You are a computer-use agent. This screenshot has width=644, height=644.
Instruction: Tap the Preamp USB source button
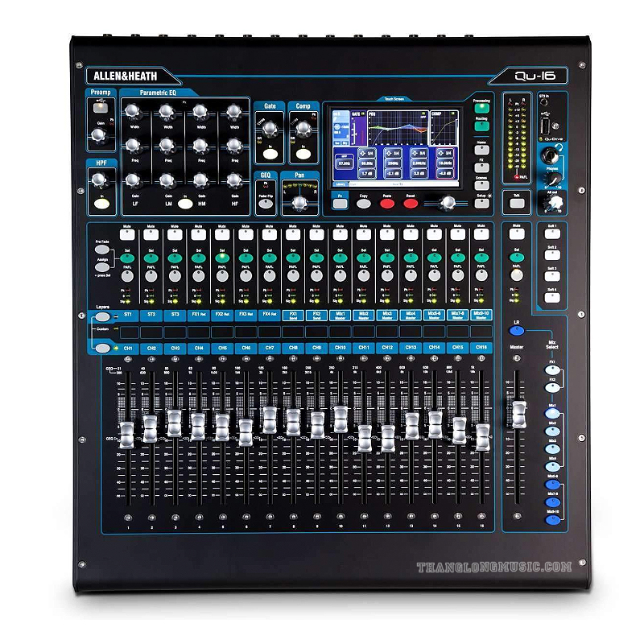[101, 108]
